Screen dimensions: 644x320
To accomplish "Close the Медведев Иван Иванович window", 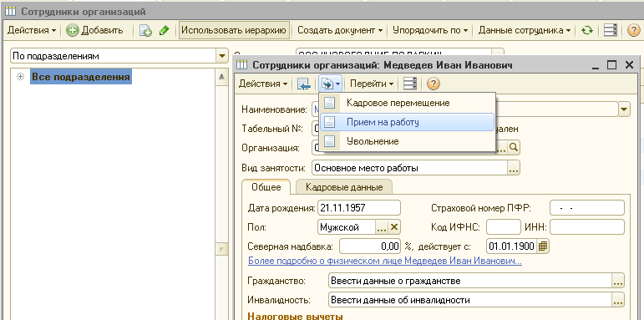I will pos(629,65).
